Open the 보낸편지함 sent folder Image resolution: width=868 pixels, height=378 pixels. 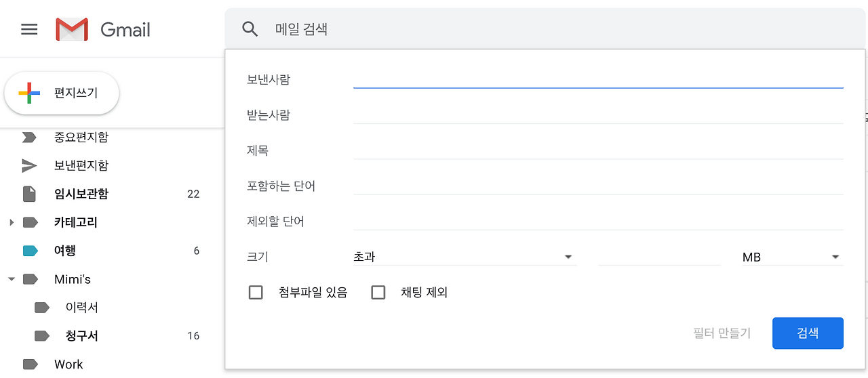click(x=81, y=165)
